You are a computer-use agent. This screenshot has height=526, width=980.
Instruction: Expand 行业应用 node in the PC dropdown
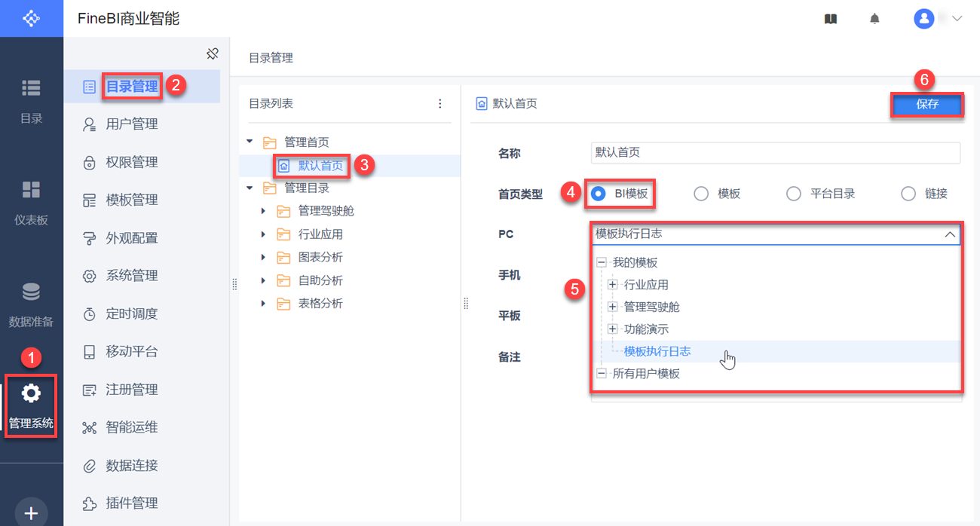613,285
